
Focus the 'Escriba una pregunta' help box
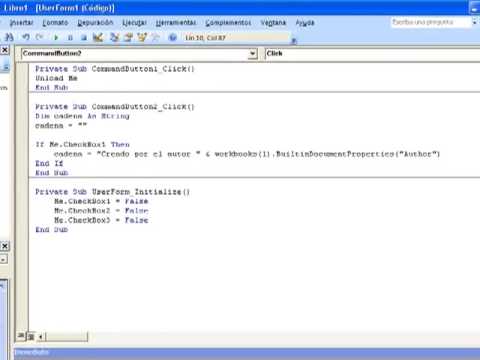pyautogui.click(x=430, y=22)
